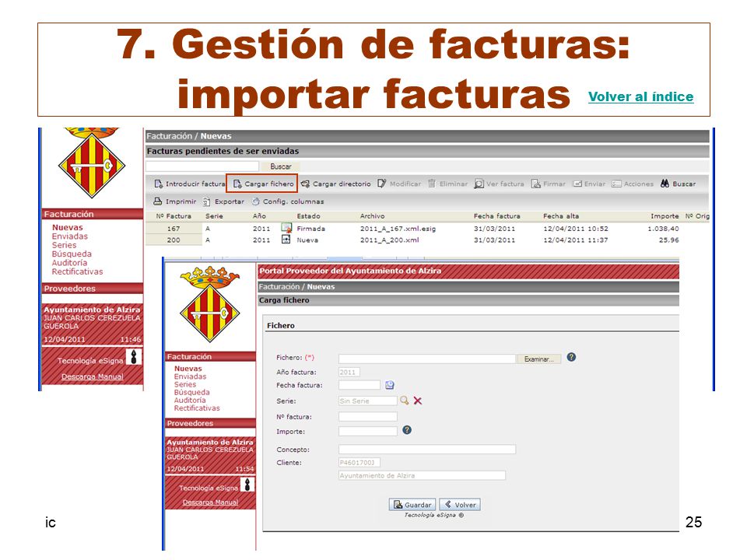The width and height of the screenshot is (747, 560).
Task: Open the file '2011_A_167.xml.esig'
Action: (398, 229)
